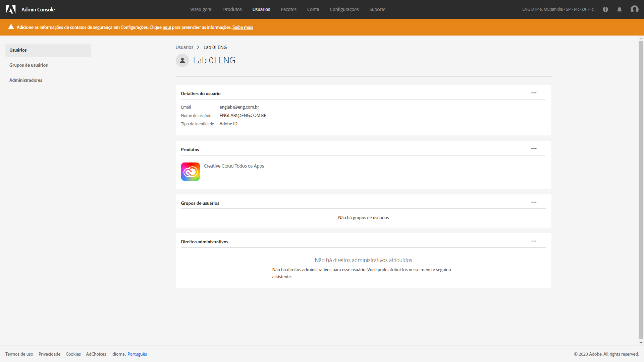Click the Admin Console title
This screenshot has width=644, height=362.
[x=38, y=9]
